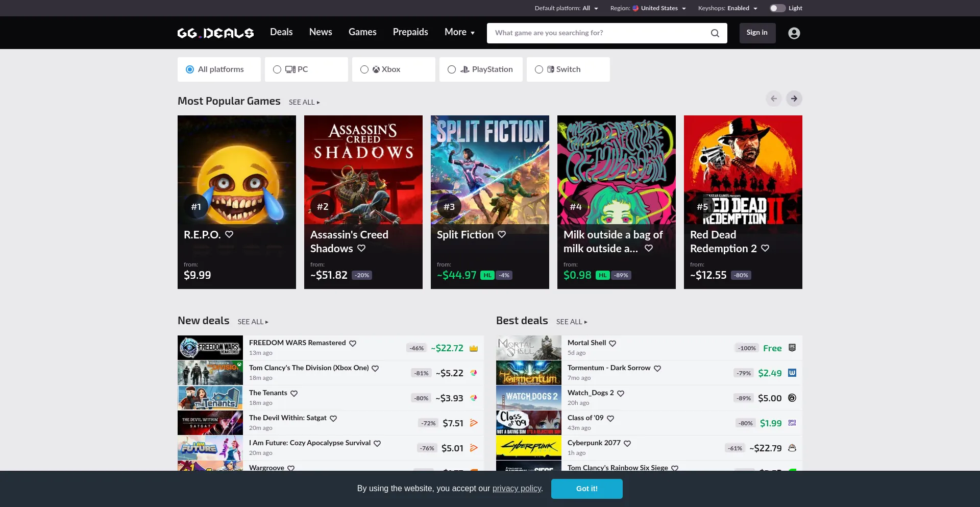
Task: Open Watch_Dogs 2 deal thumbnail
Action: (x=529, y=398)
